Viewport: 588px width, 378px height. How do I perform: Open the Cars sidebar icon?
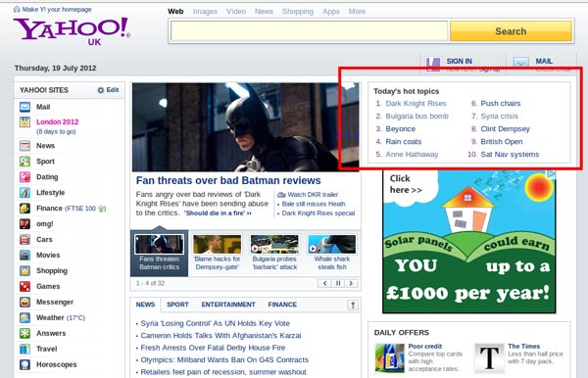(x=25, y=239)
